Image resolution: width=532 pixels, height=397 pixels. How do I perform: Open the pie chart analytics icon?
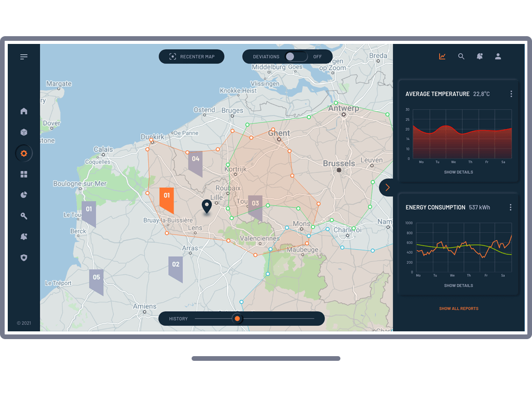(24, 195)
